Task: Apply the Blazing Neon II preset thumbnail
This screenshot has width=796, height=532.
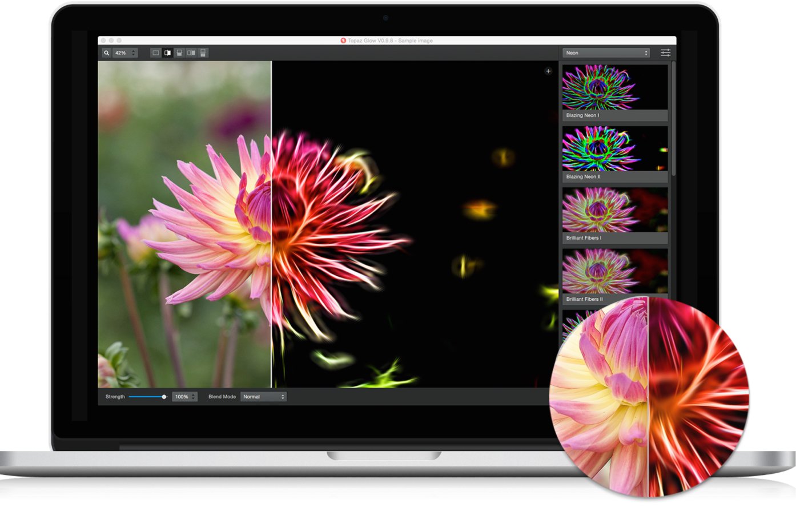Action: 615,148
